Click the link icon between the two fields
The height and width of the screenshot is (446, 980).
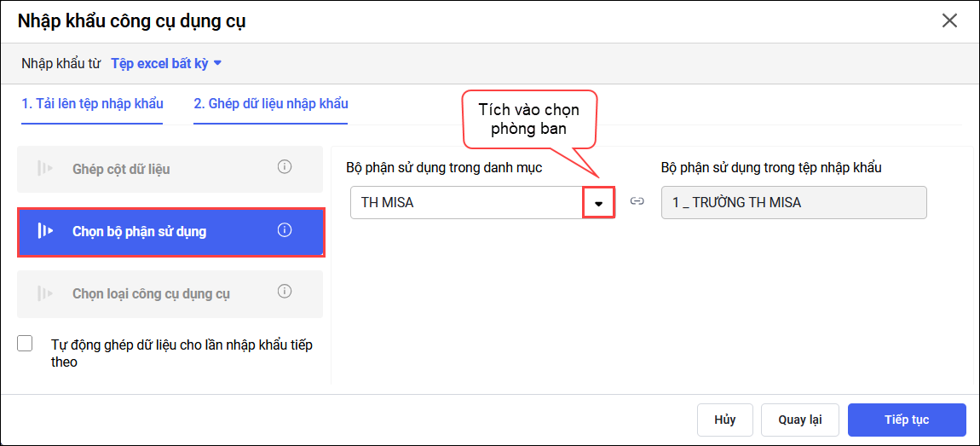coord(637,202)
